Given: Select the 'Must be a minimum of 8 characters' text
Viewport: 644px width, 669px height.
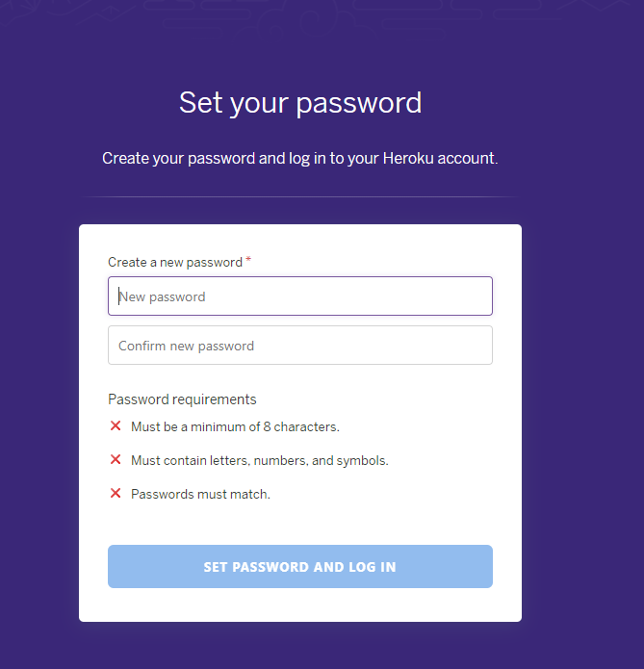Looking at the screenshot, I should click(x=235, y=426).
